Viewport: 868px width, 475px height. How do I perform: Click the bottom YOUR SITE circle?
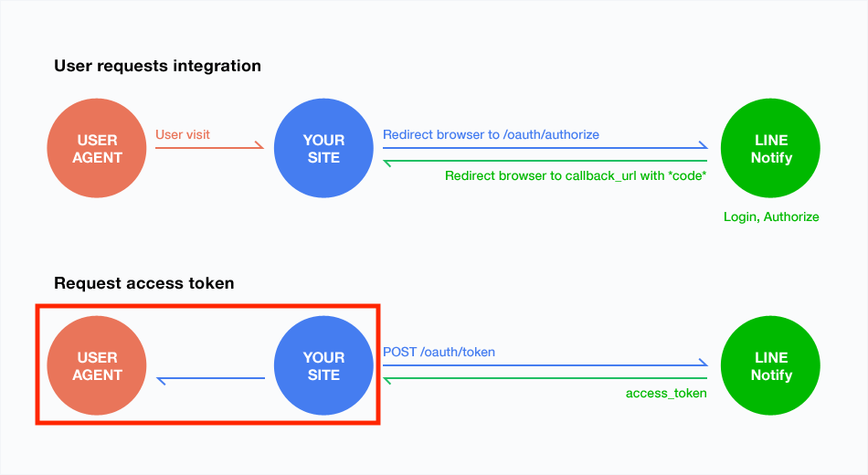pyautogui.click(x=323, y=365)
